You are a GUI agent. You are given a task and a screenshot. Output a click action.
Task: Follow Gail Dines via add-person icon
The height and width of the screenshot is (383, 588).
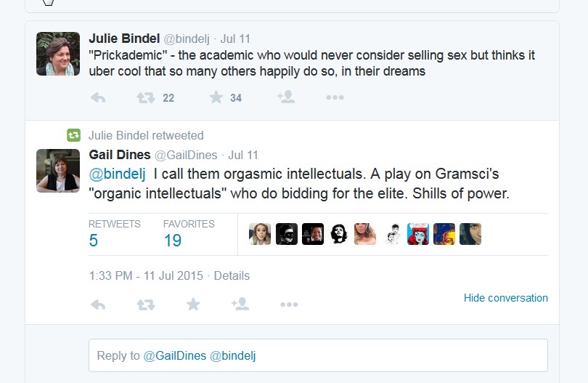[240, 305]
